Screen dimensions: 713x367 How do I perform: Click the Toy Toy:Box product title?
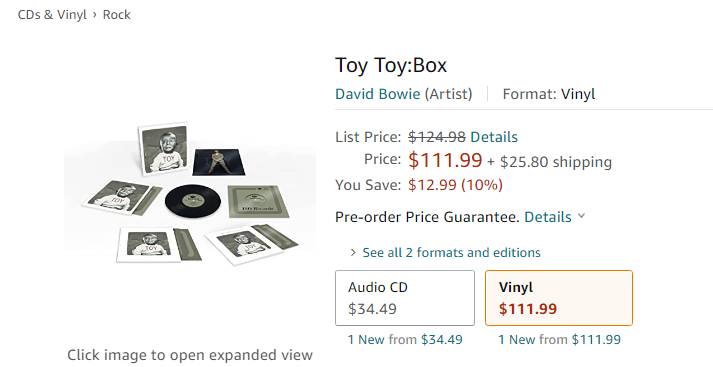391,65
